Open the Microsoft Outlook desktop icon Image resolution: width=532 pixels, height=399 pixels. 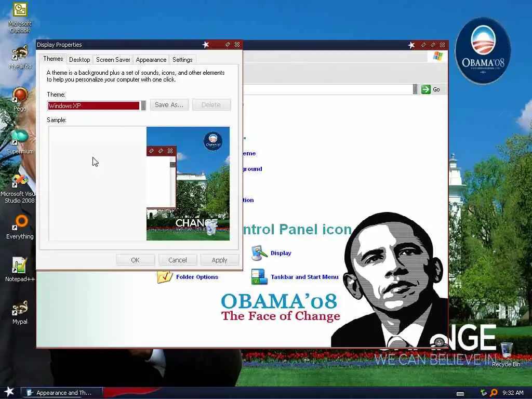click(x=20, y=18)
